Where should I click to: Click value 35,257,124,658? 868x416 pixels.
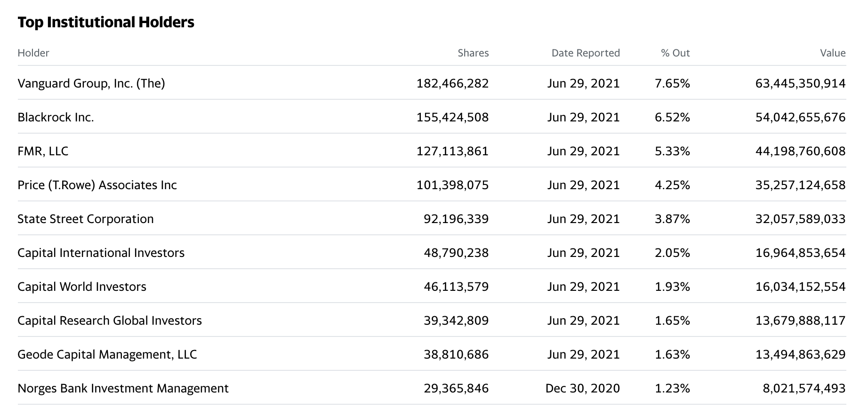[x=800, y=185]
